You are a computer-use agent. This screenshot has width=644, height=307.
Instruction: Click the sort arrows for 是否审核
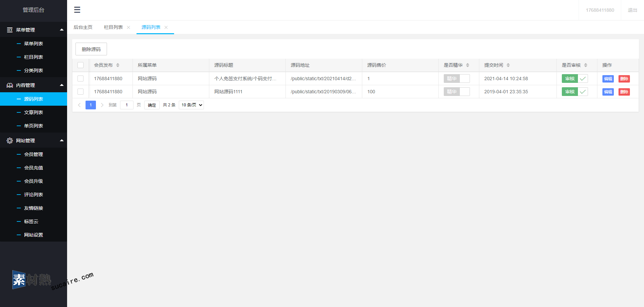tap(586, 65)
